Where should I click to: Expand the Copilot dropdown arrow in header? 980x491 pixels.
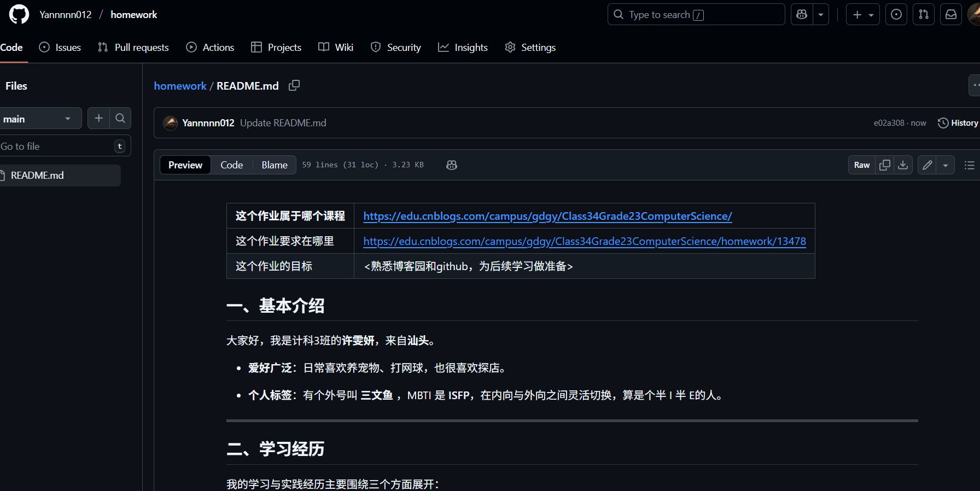pyautogui.click(x=821, y=14)
